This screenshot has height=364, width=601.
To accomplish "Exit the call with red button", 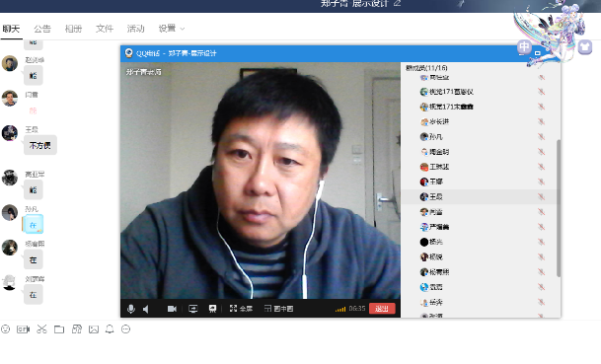I will (382, 309).
